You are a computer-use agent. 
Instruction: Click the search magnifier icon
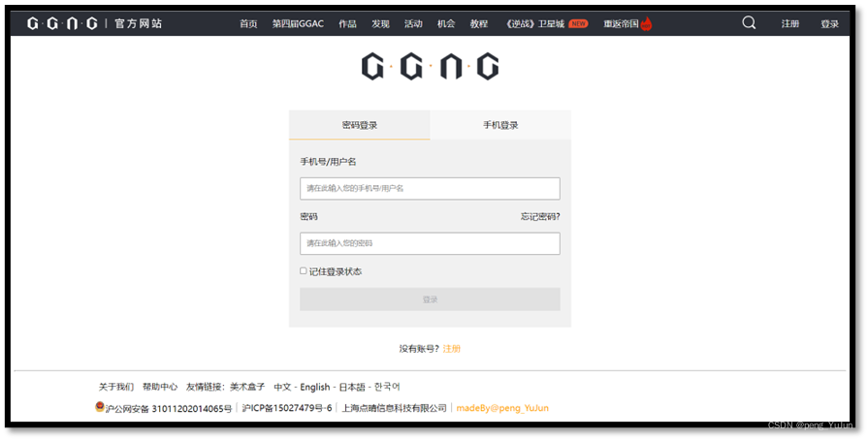pyautogui.click(x=749, y=22)
